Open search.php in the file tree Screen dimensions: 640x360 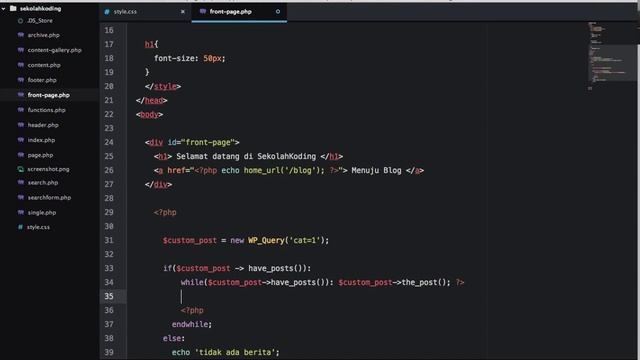(42, 183)
